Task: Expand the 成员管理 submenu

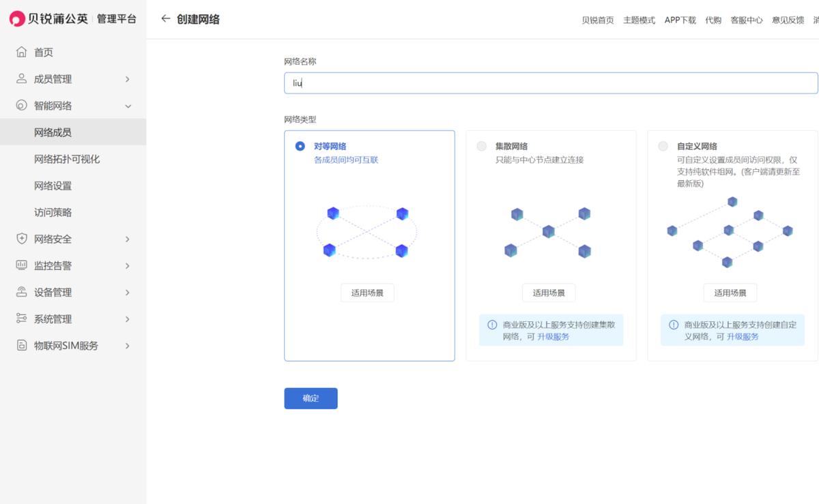Action: coord(127,78)
